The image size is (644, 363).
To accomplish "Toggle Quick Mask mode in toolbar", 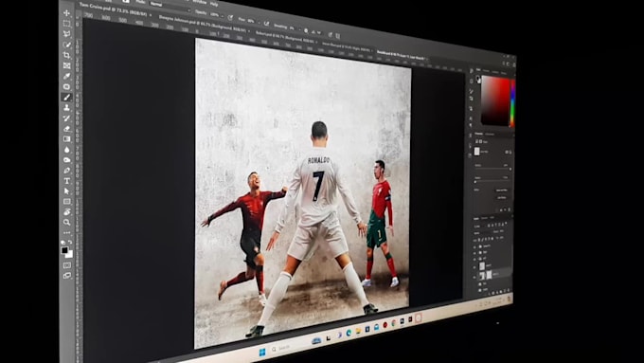I will [67, 265].
